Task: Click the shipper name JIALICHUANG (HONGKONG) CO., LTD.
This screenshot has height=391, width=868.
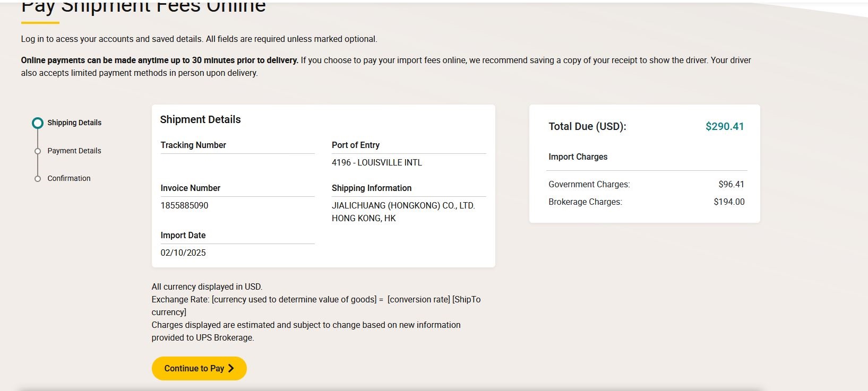Action: pyautogui.click(x=403, y=205)
